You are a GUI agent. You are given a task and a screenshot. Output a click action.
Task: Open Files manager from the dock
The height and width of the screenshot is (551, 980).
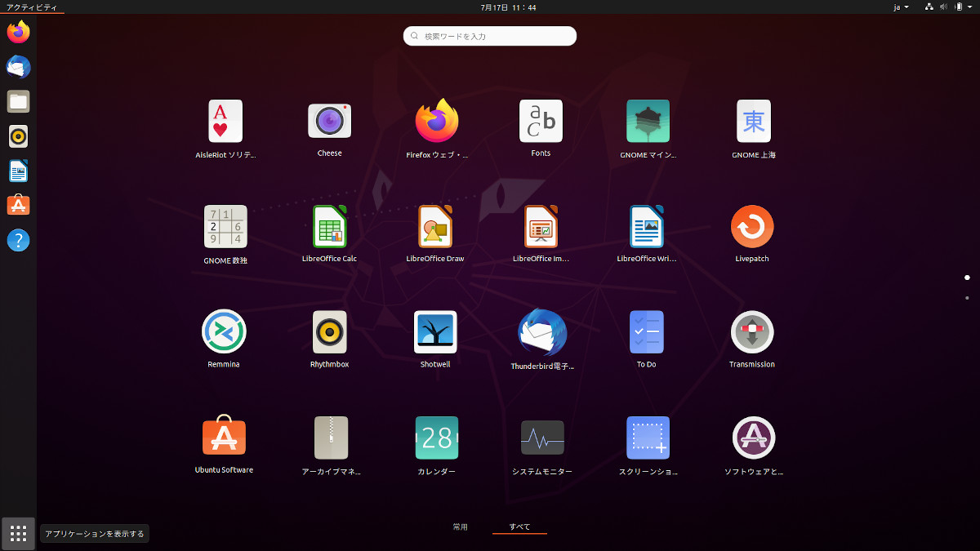[18, 102]
